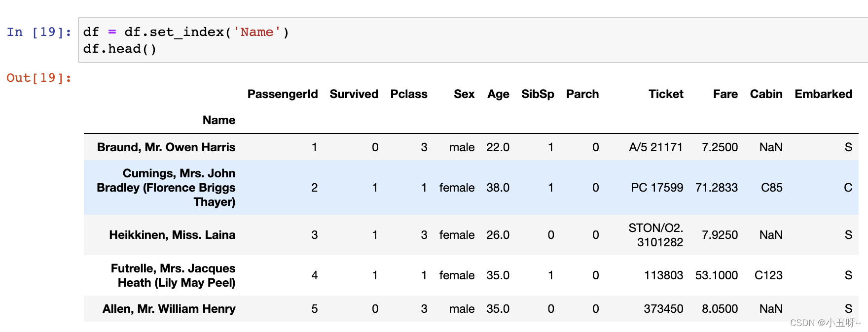Select the Embarked column header
The width and height of the screenshot is (868, 332).
pos(824,94)
